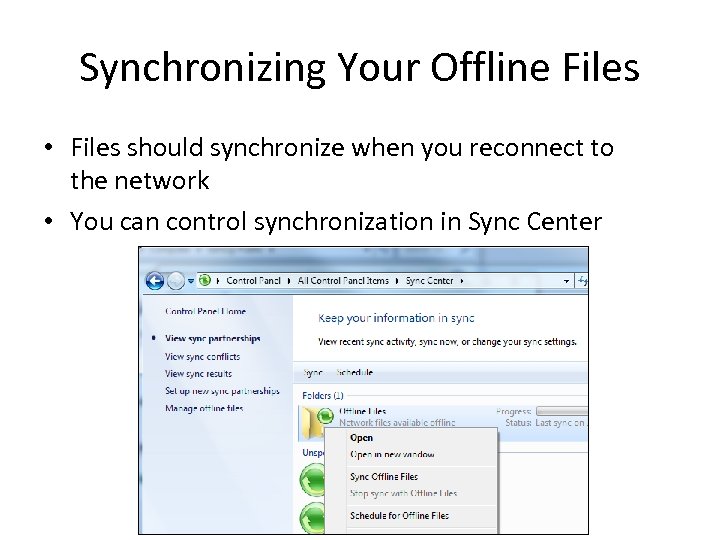Click Sync Center breadcrumb segment

point(429,281)
